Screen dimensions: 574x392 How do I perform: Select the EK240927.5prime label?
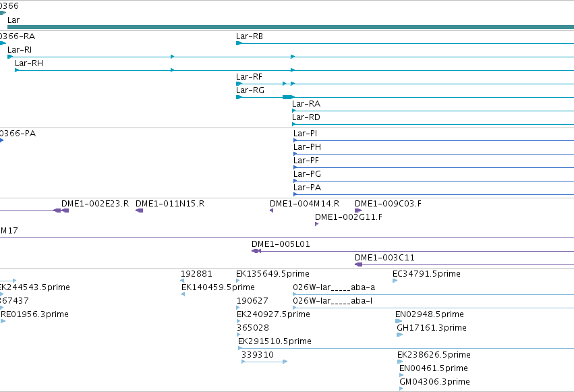coord(273,315)
